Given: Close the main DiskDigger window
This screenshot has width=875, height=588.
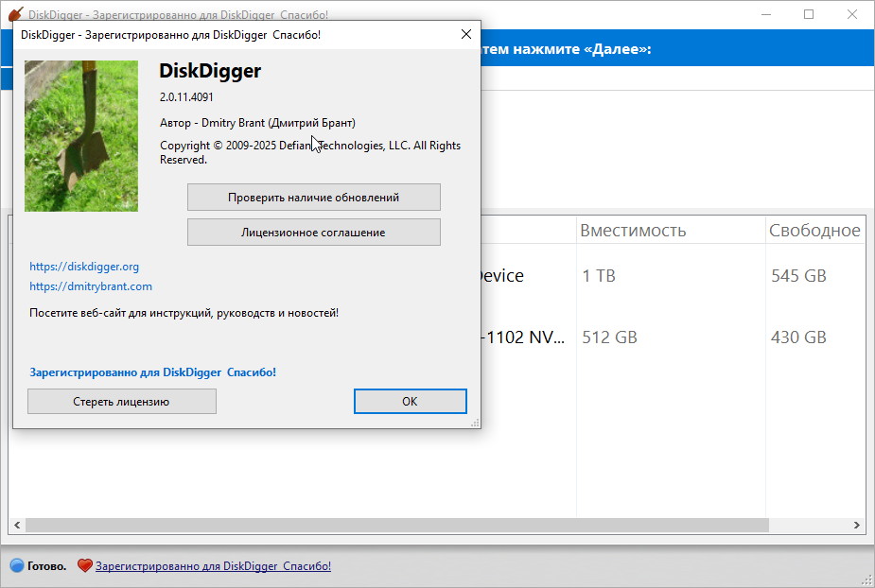Looking at the screenshot, I should (852, 14).
